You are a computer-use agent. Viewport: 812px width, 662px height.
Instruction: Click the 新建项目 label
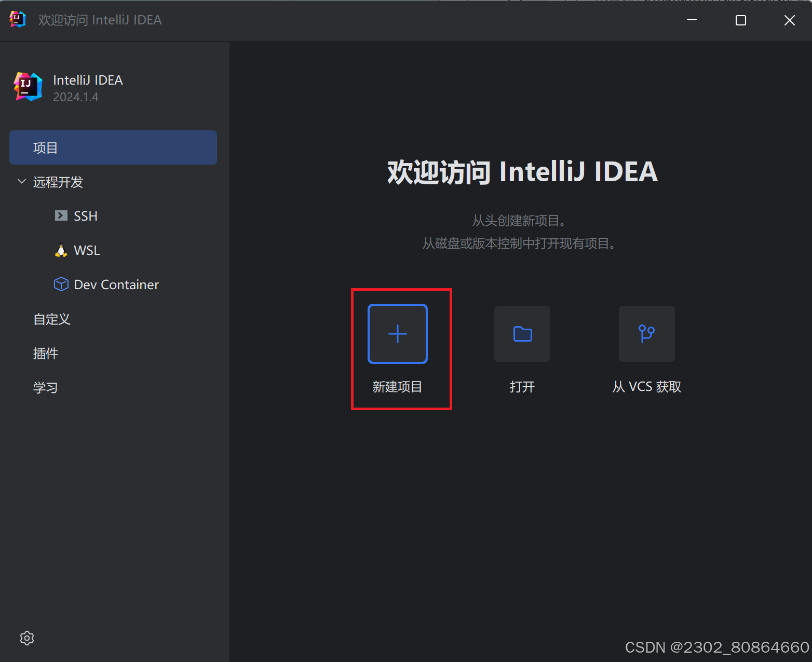(397, 387)
